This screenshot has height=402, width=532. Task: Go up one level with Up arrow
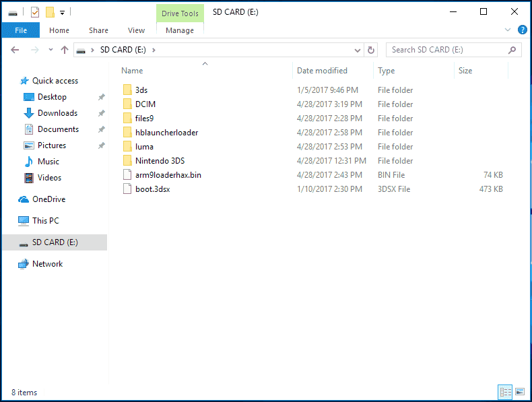pyautogui.click(x=65, y=50)
